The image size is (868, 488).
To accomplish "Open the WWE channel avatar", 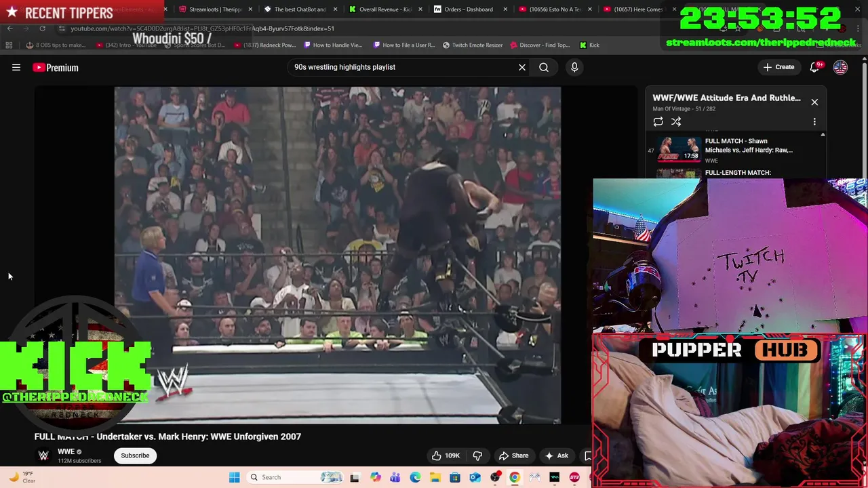I will click(43, 455).
